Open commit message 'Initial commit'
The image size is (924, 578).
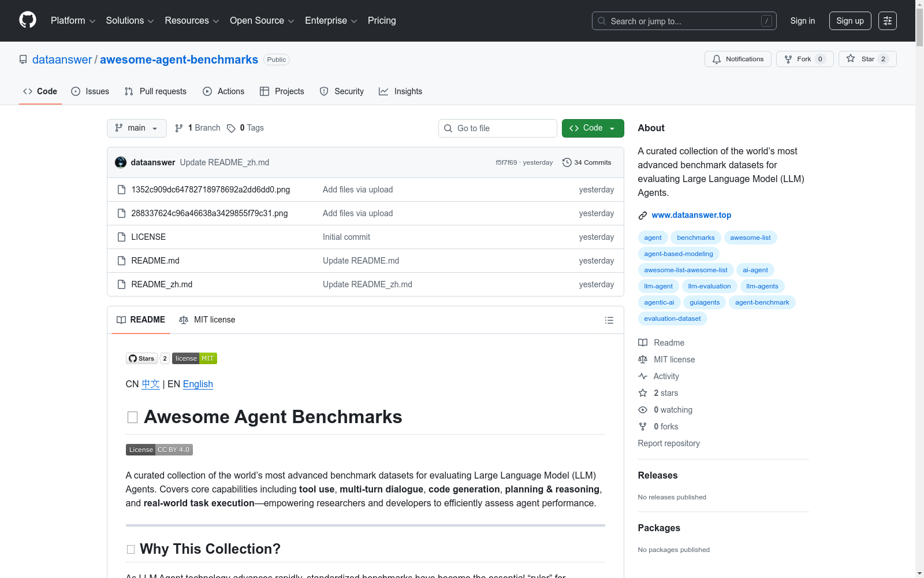[x=346, y=237]
